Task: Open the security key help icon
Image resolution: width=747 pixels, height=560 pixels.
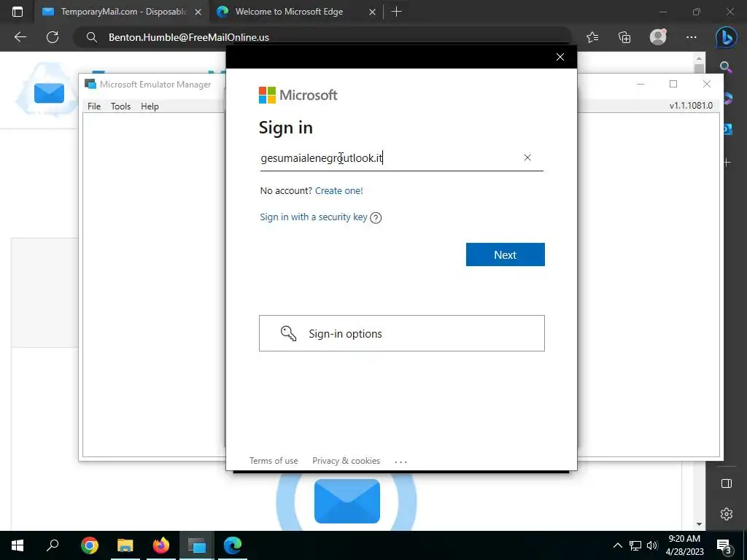Action: tap(376, 217)
